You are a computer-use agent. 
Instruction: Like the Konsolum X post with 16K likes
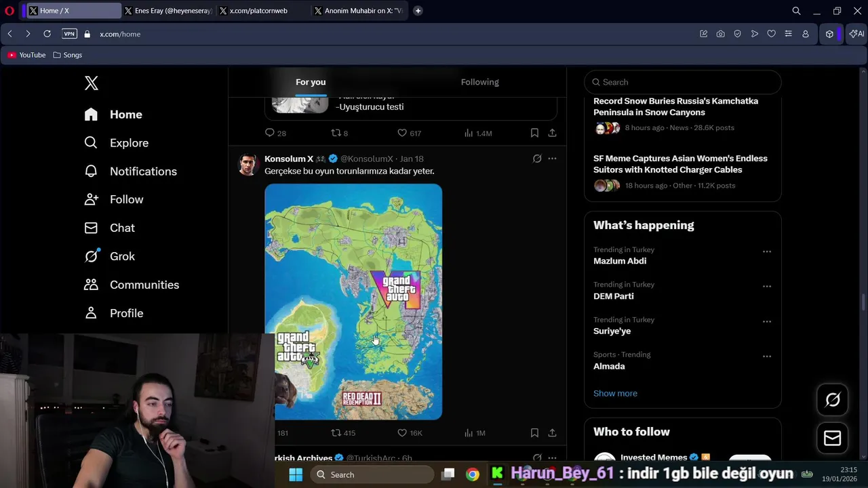pos(410,432)
